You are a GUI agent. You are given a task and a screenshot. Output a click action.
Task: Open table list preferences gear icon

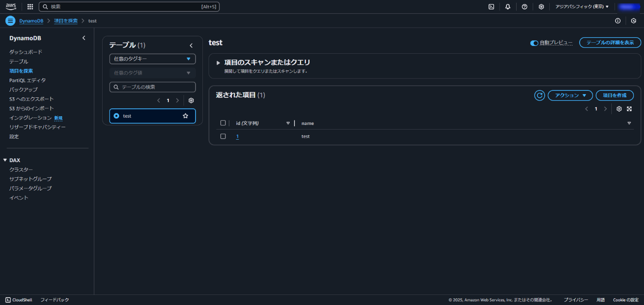click(191, 100)
